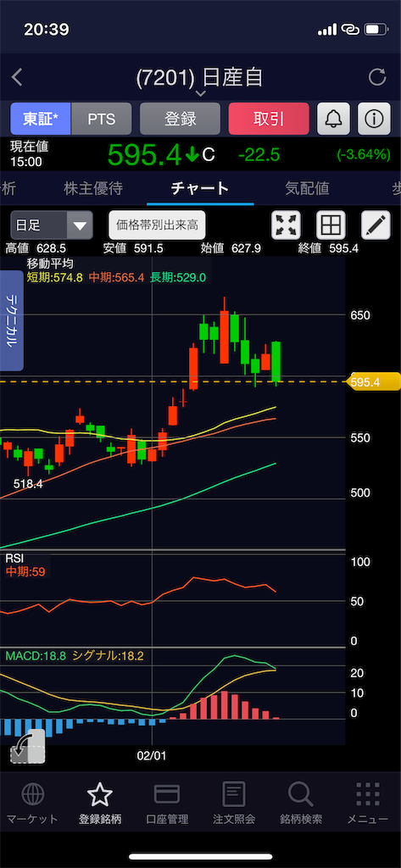Refresh the stock quote data
This screenshot has width=401, height=868.
[x=377, y=77]
